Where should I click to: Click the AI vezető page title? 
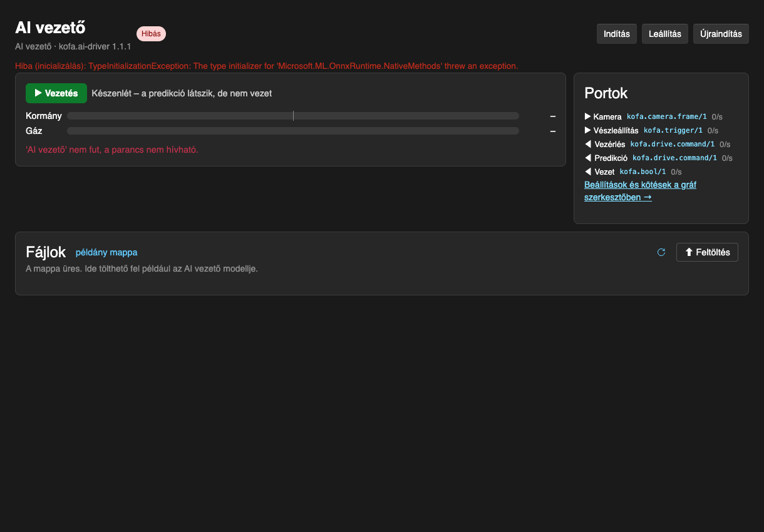[50, 28]
